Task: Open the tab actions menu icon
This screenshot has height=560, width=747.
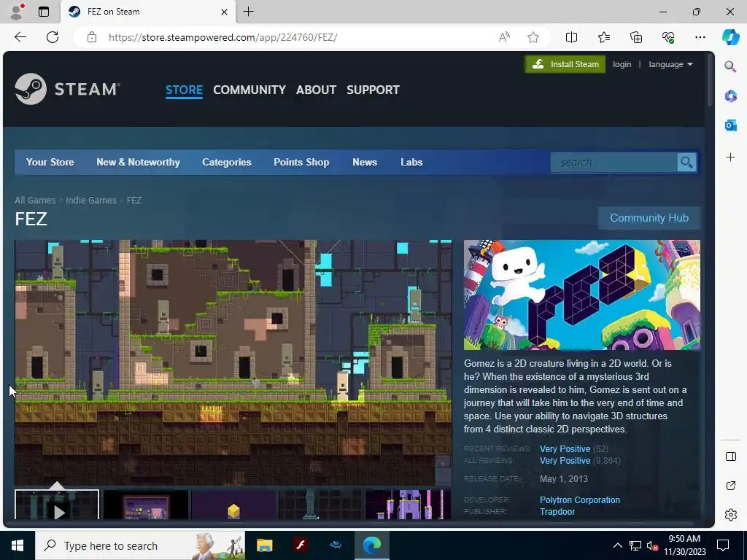Action: pyautogui.click(x=43, y=12)
